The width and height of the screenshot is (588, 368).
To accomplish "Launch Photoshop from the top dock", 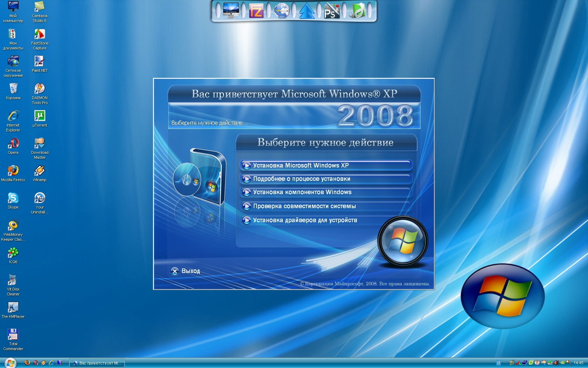I will (332, 11).
